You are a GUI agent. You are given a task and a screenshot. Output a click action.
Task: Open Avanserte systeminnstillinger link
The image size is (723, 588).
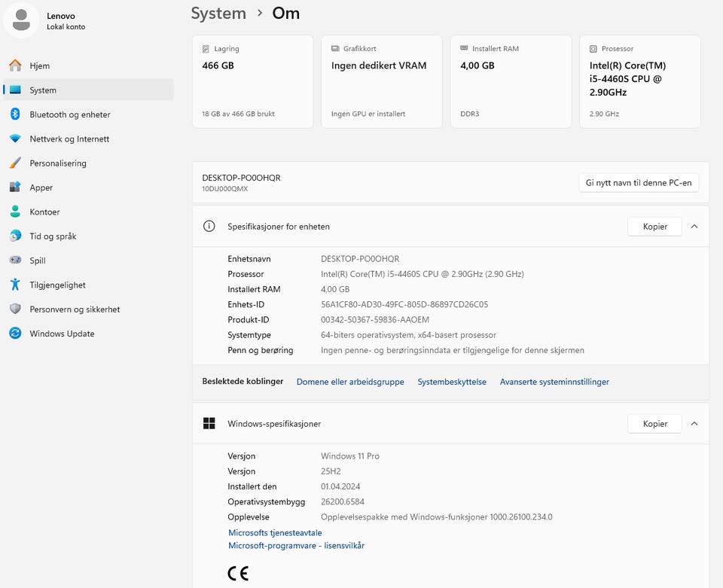(x=554, y=382)
